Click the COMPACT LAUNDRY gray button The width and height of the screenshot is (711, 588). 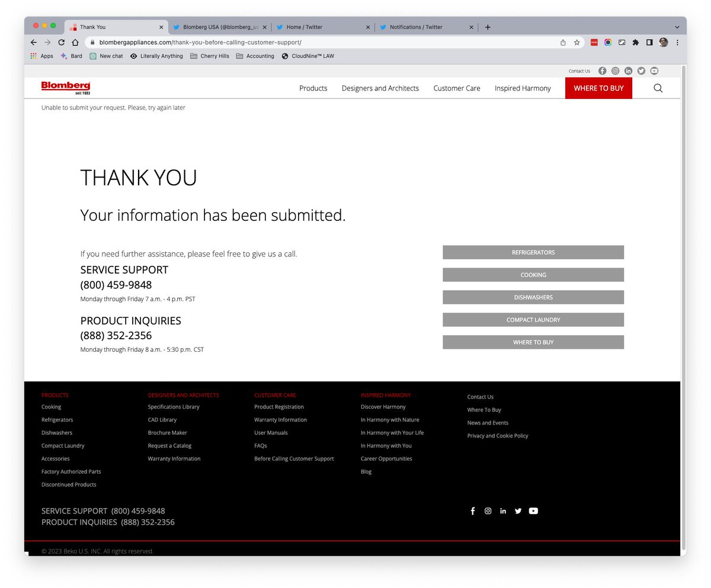coord(533,320)
